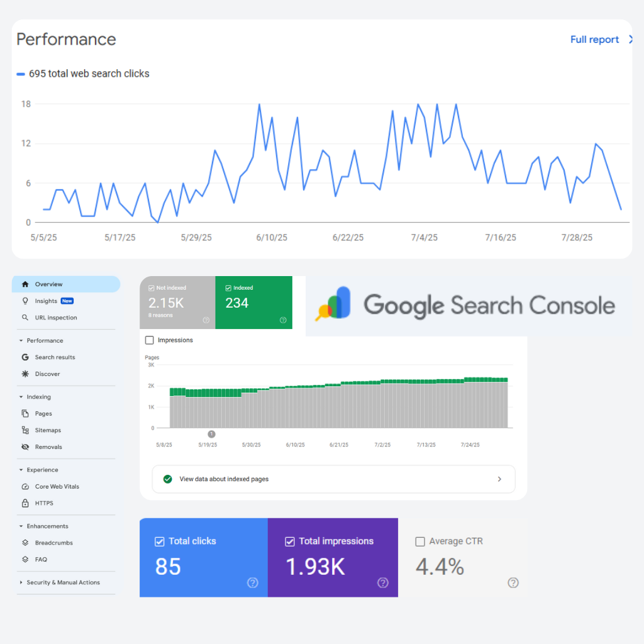Open the Full report link

(594, 40)
